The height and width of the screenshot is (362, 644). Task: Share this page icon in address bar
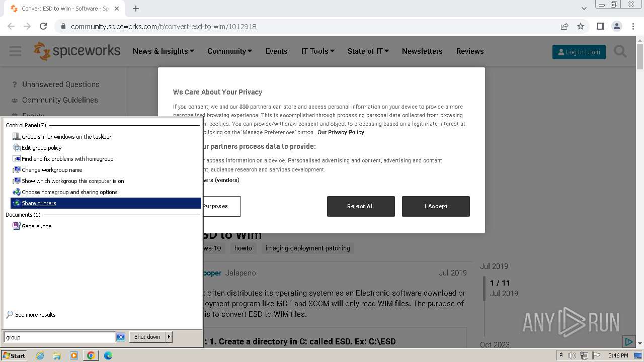pos(565,26)
